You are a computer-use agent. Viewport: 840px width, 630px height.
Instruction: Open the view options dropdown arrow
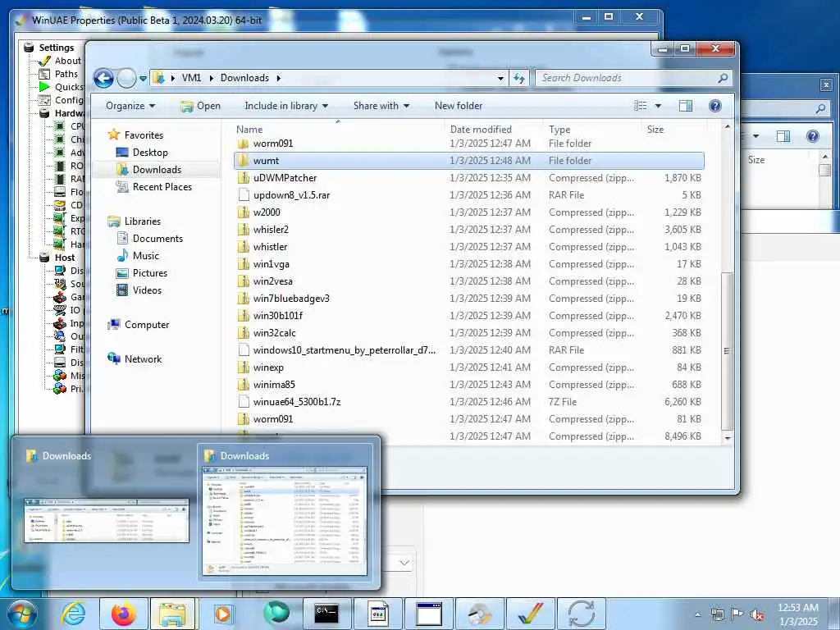(x=658, y=106)
